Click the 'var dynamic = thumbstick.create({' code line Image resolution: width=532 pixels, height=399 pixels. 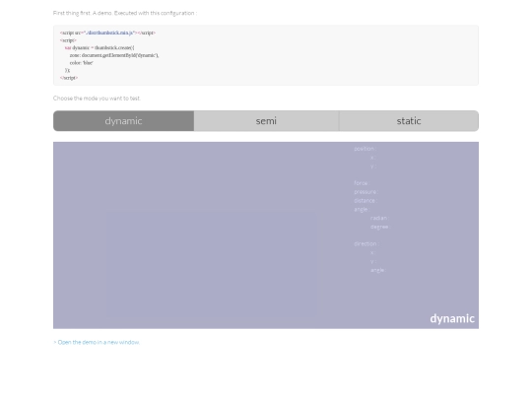[x=100, y=48]
